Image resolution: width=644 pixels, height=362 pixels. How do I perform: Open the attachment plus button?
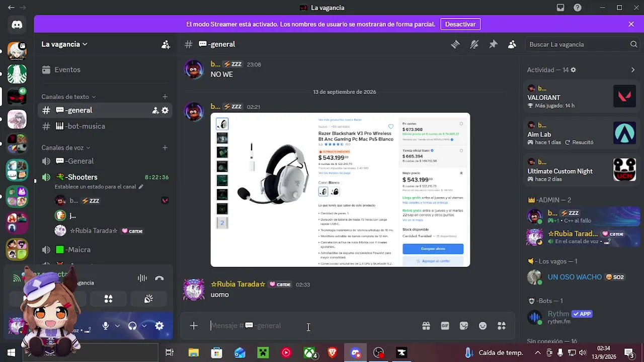194,326
